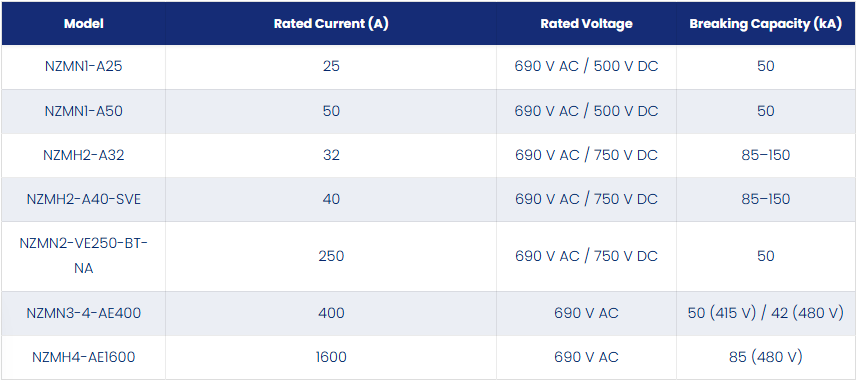The image size is (856, 380).
Task: Click the Breaking Capacity (kA) header
Action: click(765, 24)
